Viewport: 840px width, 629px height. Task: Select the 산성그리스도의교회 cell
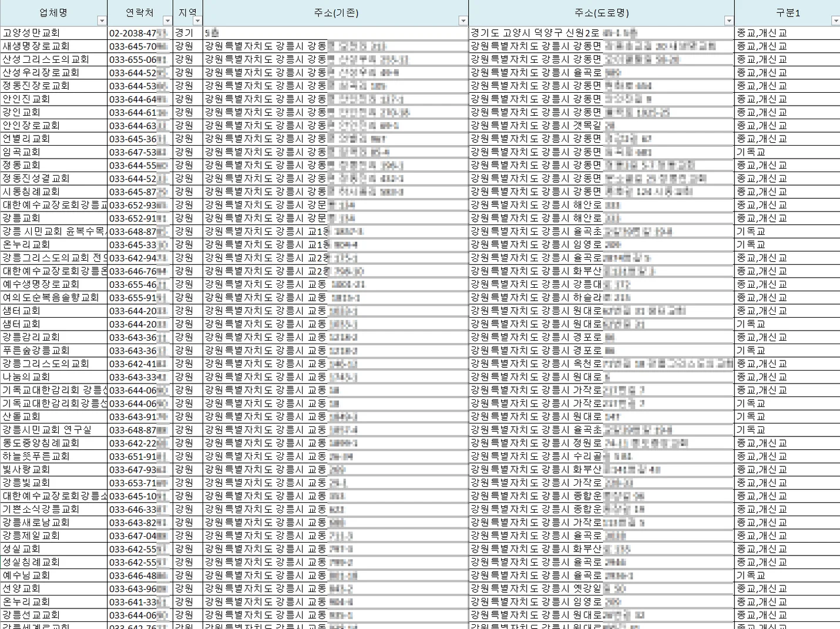point(53,59)
